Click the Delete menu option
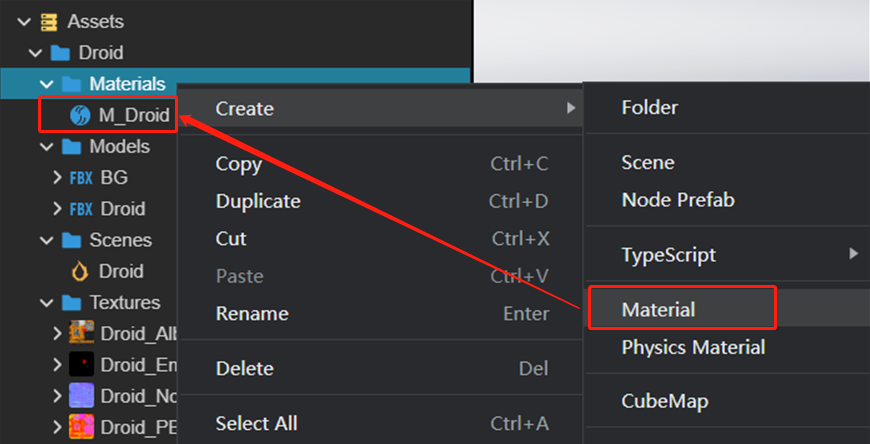870x444 pixels. [244, 368]
